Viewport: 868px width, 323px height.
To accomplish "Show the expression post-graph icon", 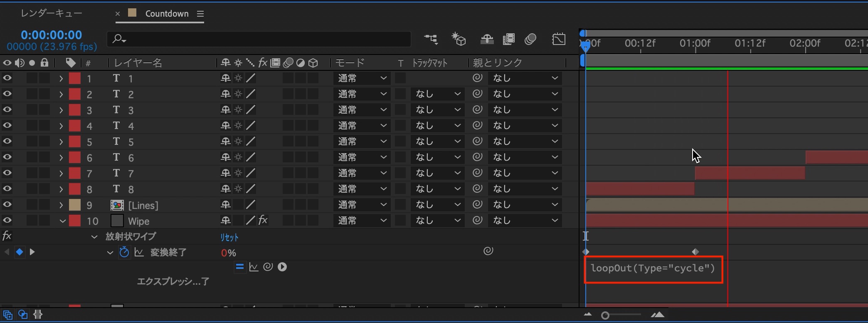I will coord(254,267).
